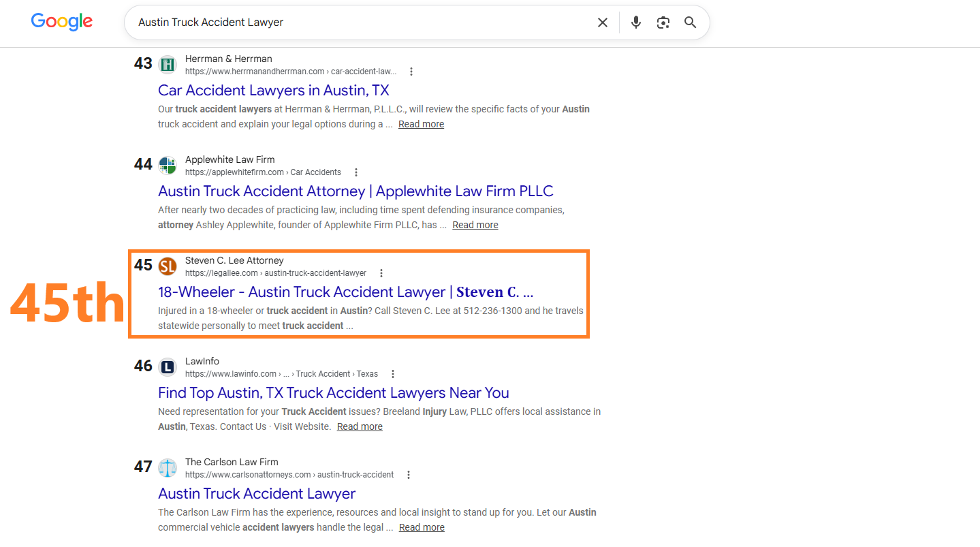Screen dimensions: 980x547
Task: Click 'The Carlson Law Firm' site name
Action: [x=232, y=462]
